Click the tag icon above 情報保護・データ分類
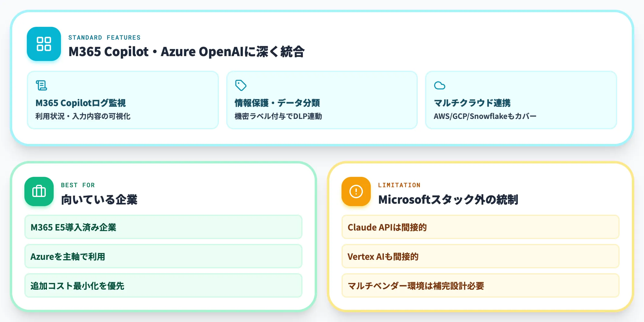 (x=241, y=85)
